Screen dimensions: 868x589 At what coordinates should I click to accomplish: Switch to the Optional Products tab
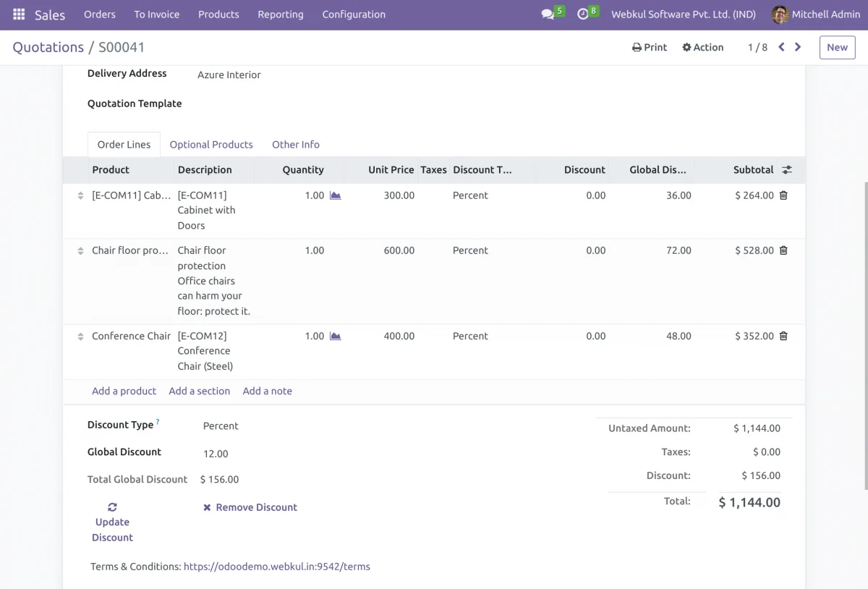pos(211,145)
